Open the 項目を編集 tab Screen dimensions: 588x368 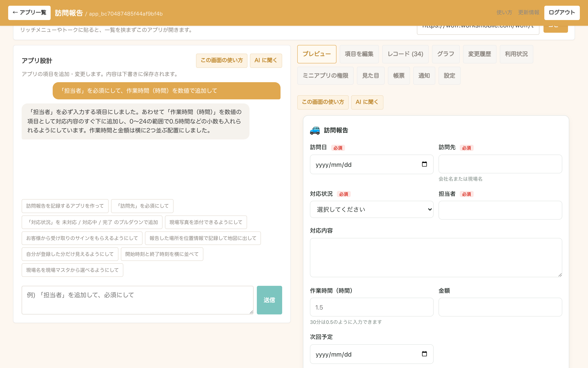(x=359, y=54)
